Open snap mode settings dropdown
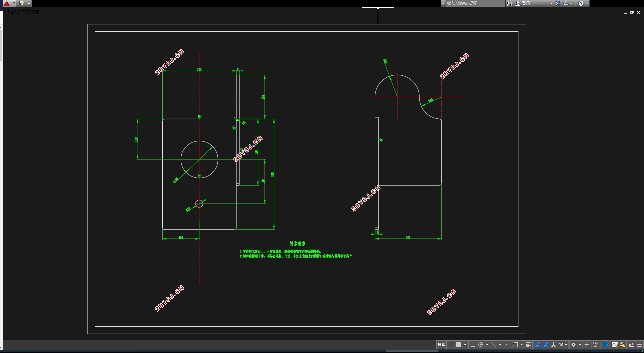Image resolution: width=644 pixels, height=353 pixels. pos(465,345)
